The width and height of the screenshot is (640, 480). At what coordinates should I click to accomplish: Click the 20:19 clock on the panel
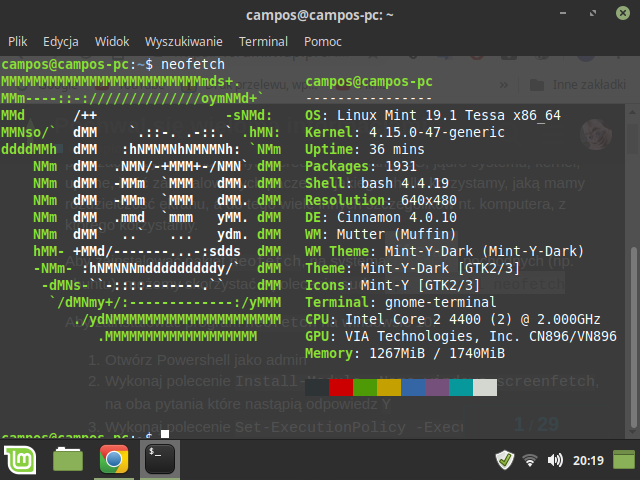(x=587, y=460)
